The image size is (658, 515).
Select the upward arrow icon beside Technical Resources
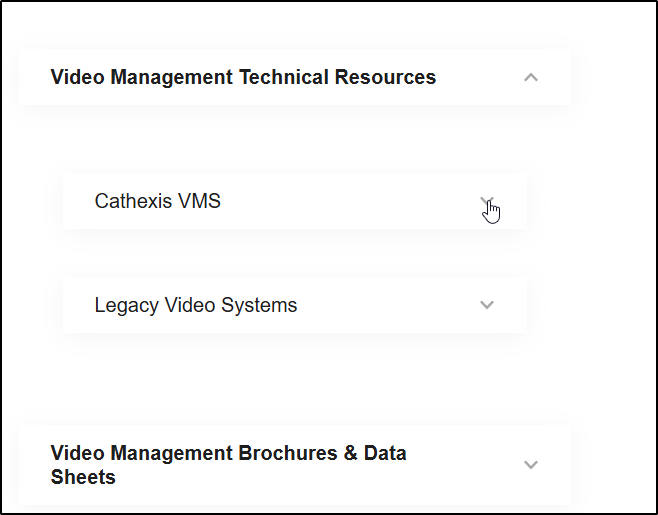pos(531,78)
